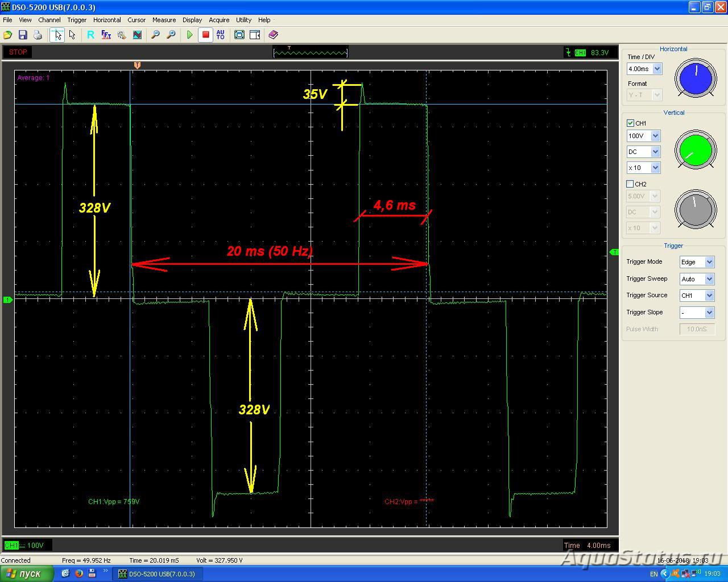Screen dimensions: 728x582
Task: Click the trigger position T marker
Action: click(x=137, y=65)
